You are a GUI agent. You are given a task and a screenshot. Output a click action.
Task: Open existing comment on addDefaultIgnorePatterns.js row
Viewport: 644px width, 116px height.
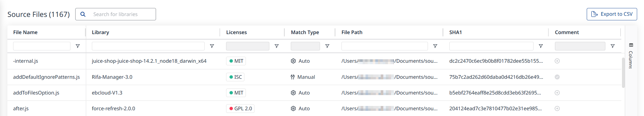point(557,77)
